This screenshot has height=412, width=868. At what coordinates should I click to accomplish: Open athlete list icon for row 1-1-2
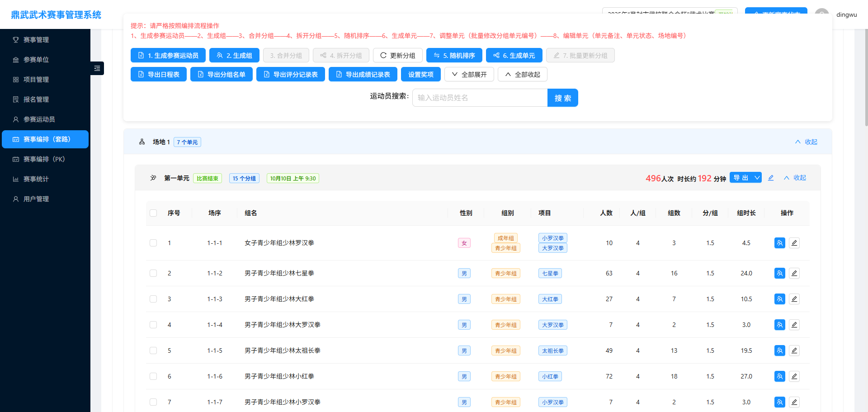point(779,273)
